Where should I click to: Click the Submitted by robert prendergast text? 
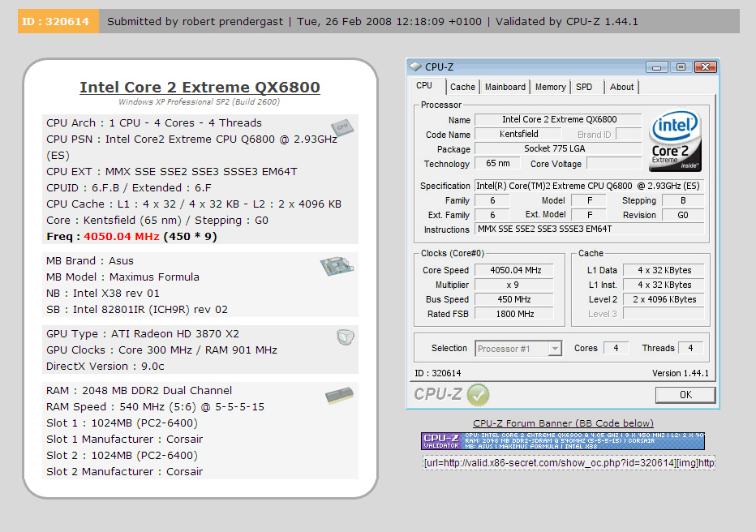[195, 22]
